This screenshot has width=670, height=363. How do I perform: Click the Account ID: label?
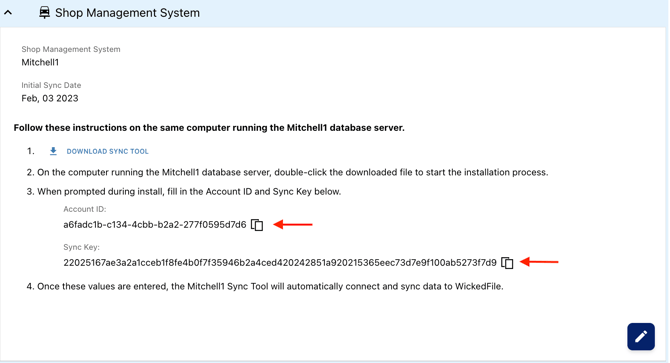(x=85, y=209)
